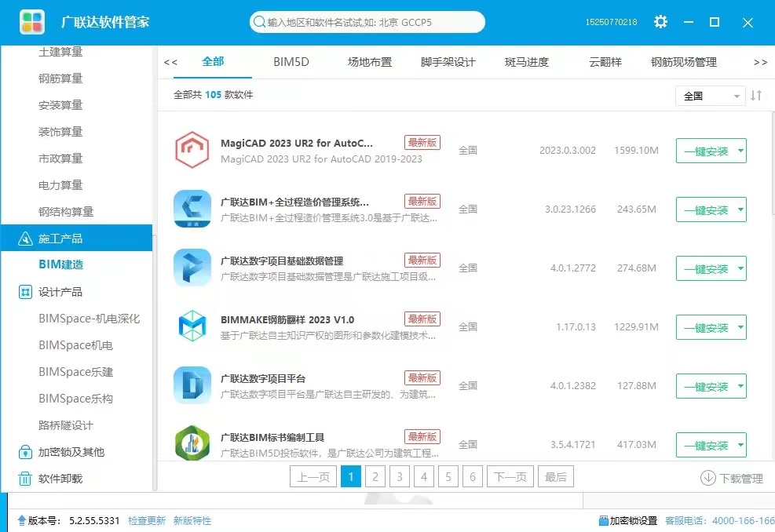775x532 pixels.
Task: Click the 下载管理 download circle icon
Action: click(707, 478)
